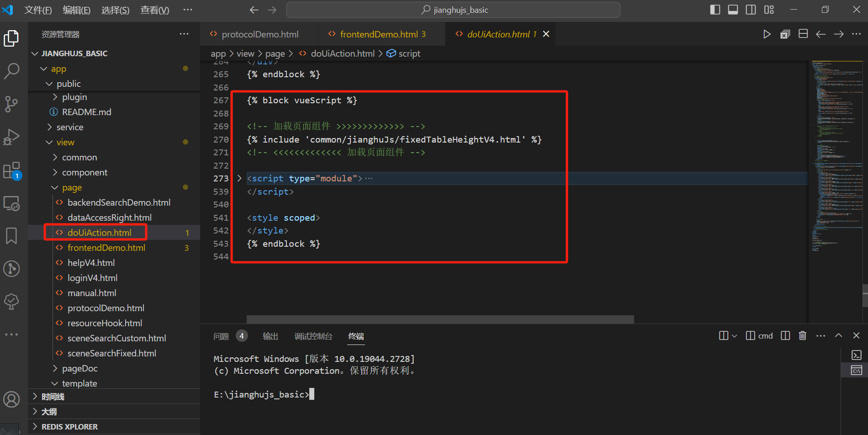Open the Search view in activity bar

tap(11, 71)
